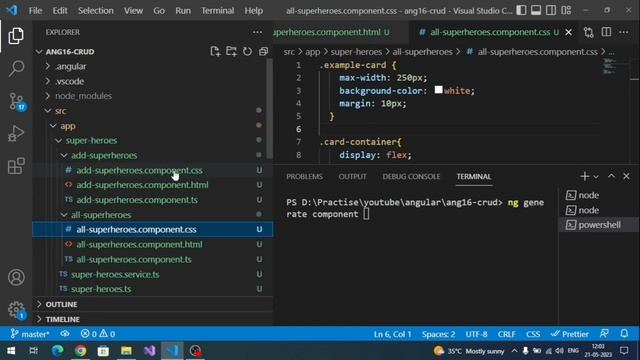Open editor more actions ellipsis

coord(624,32)
